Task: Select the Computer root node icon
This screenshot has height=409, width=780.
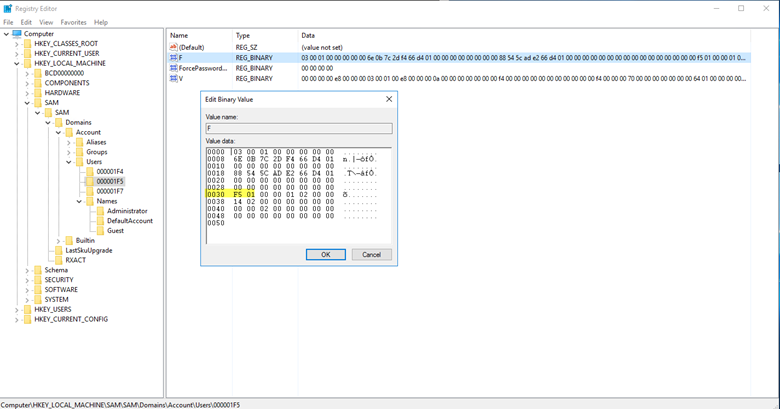Action: (17, 34)
